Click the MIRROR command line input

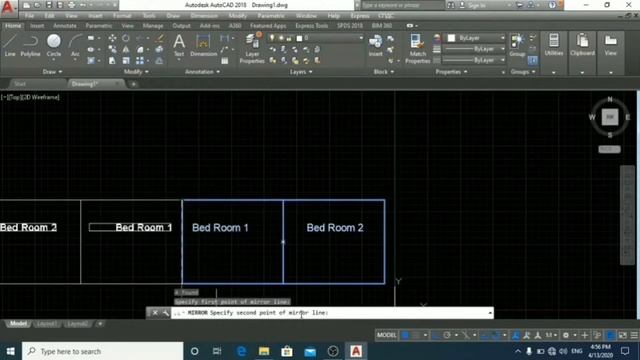click(332, 313)
